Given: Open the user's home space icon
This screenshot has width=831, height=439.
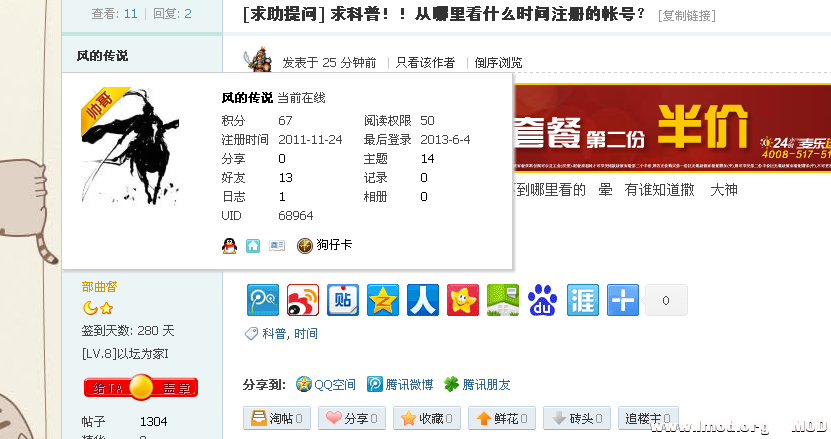Looking at the screenshot, I should tap(253, 246).
